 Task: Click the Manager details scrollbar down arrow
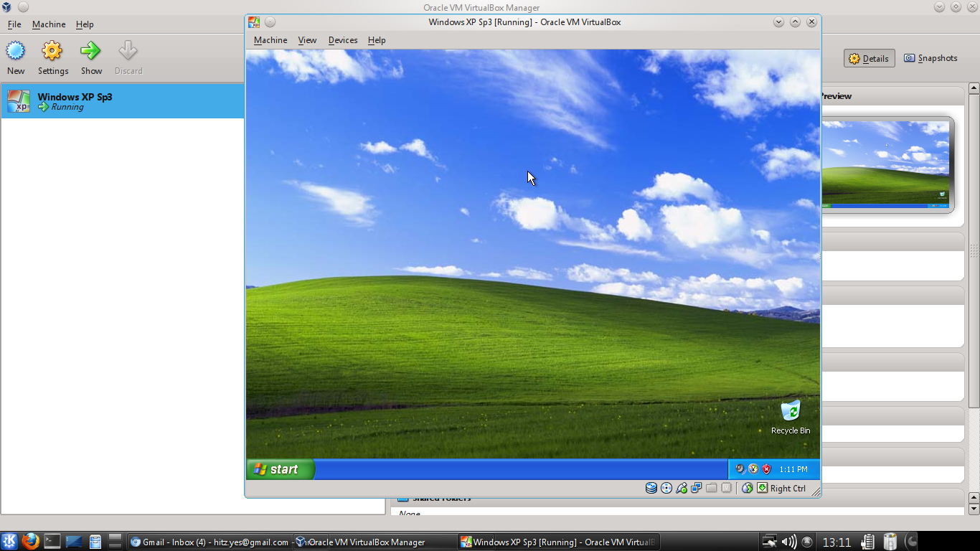(974, 509)
